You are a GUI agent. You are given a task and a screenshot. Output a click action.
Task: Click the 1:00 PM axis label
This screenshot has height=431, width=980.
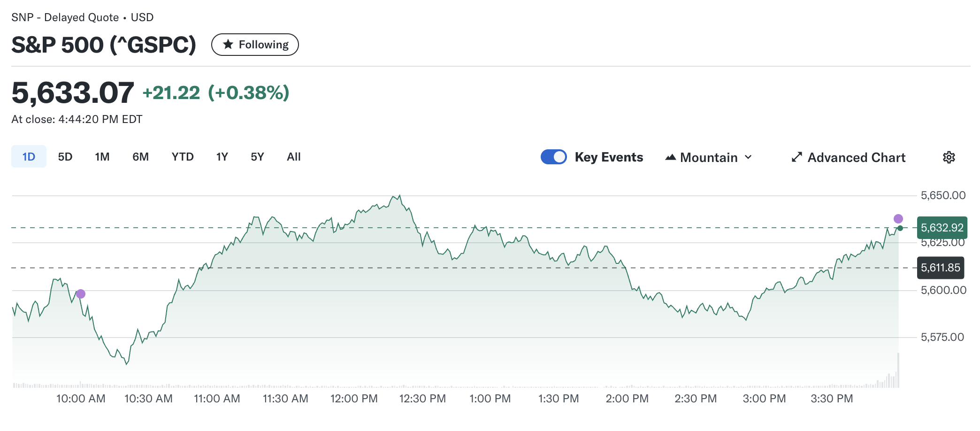(x=490, y=399)
